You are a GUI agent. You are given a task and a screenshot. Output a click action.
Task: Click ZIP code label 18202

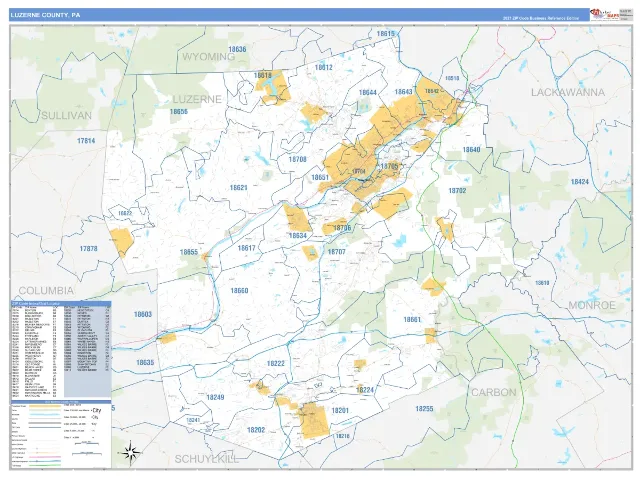[256, 430]
